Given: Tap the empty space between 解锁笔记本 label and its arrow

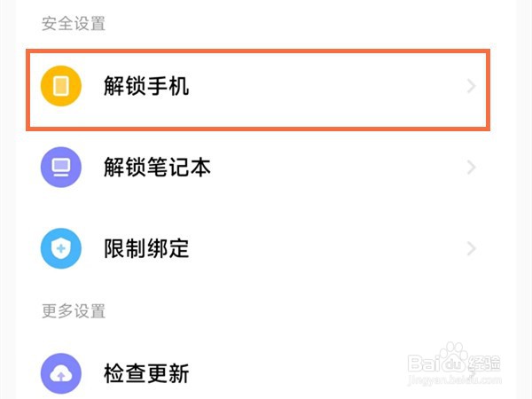Looking at the screenshot, I should 339,168.
